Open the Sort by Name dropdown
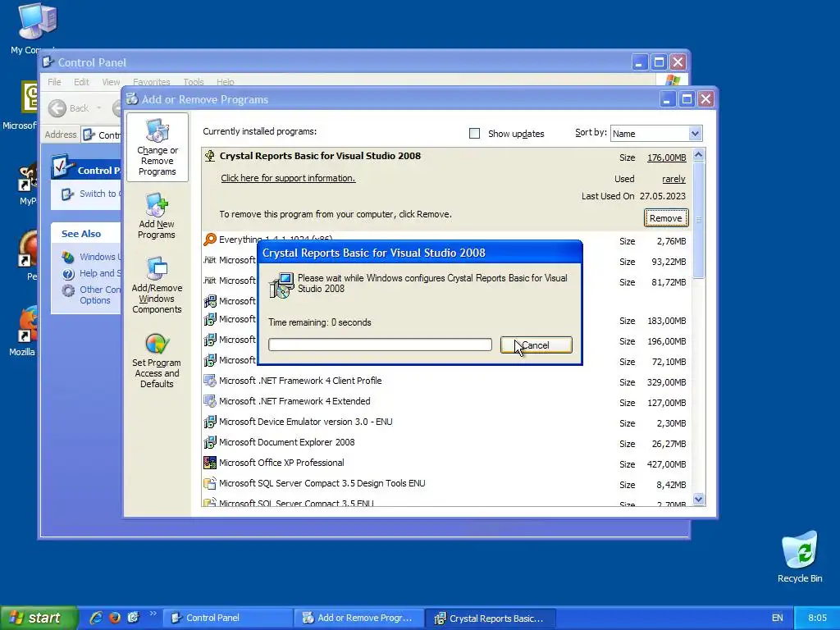The image size is (840, 630). pos(695,134)
